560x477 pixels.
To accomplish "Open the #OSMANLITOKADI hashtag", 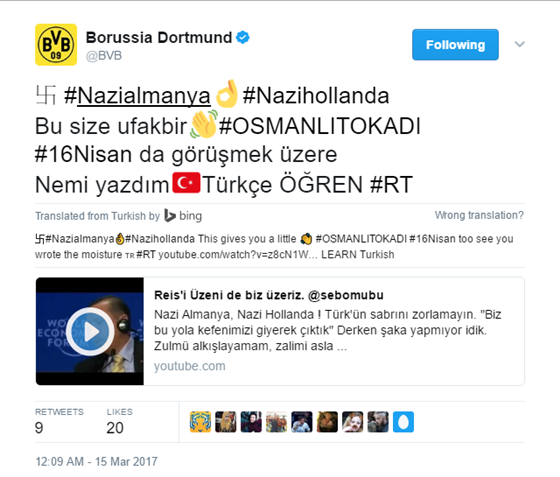I will pos(320,126).
